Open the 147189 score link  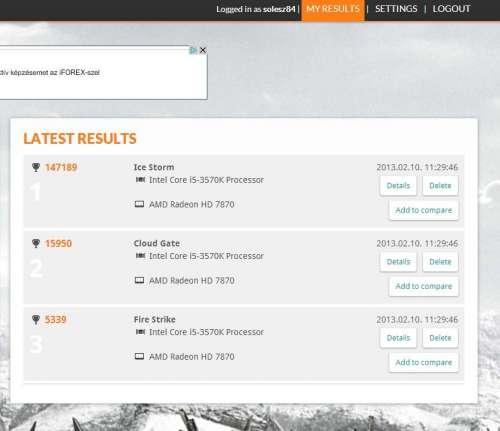(x=61, y=167)
